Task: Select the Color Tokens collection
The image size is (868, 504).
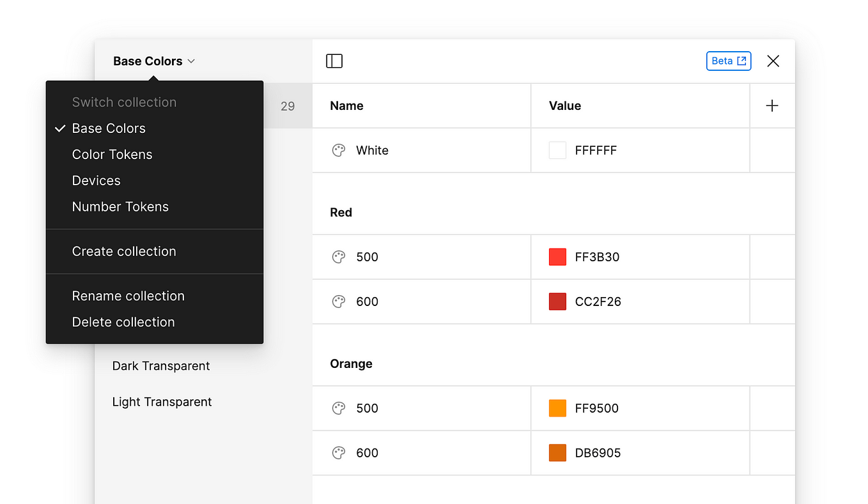Action: click(112, 154)
